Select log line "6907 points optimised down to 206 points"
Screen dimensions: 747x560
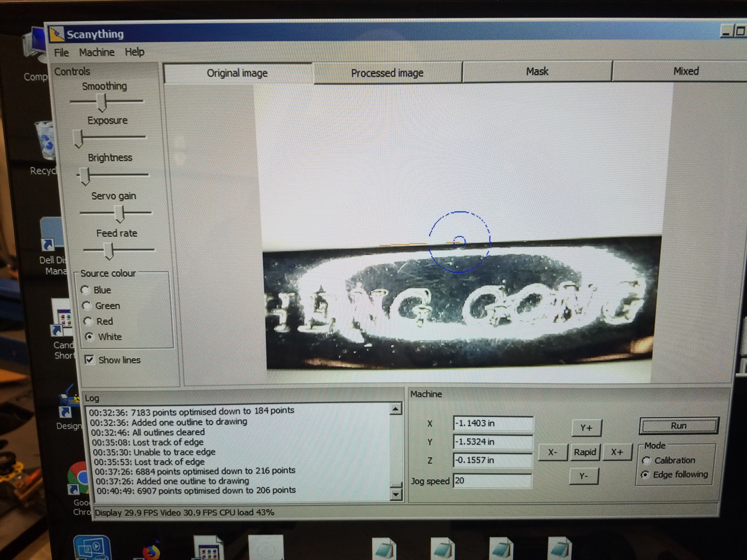point(196,490)
